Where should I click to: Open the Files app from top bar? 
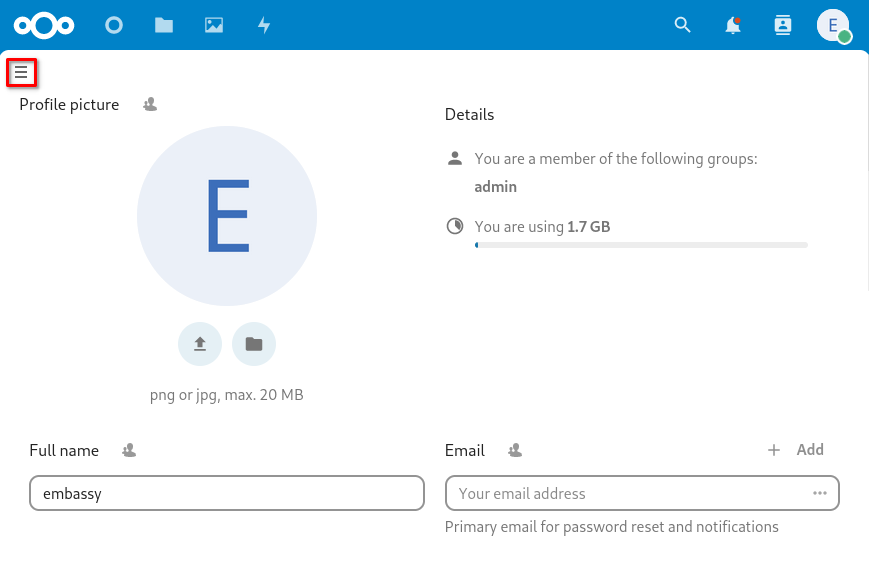164,25
